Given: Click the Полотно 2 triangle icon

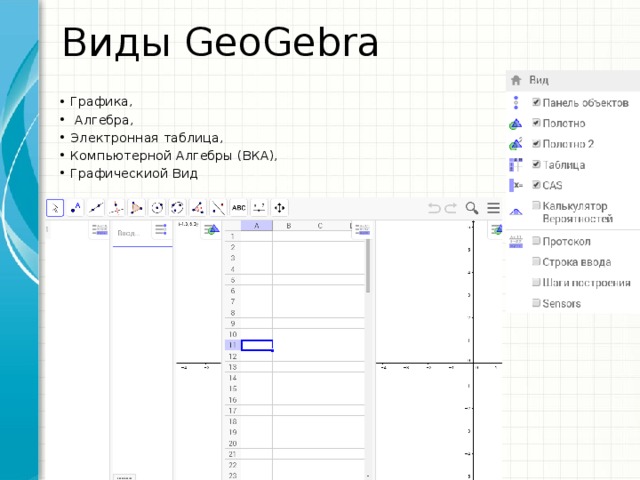Looking at the screenshot, I should point(516,144).
